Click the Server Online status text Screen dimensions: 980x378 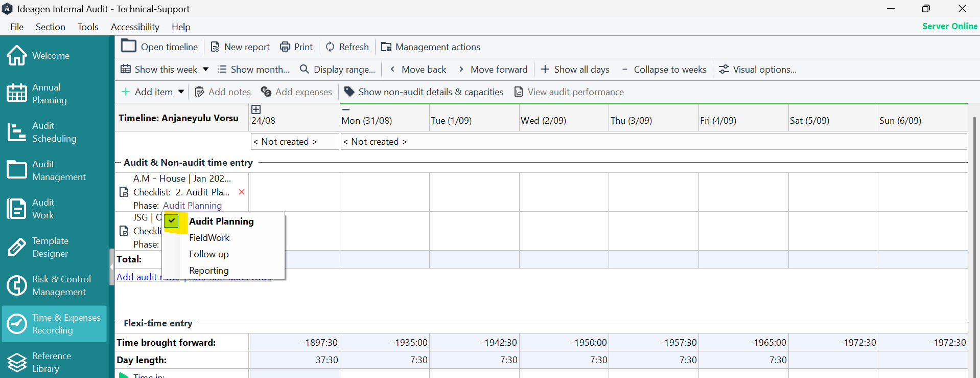click(x=950, y=26)
